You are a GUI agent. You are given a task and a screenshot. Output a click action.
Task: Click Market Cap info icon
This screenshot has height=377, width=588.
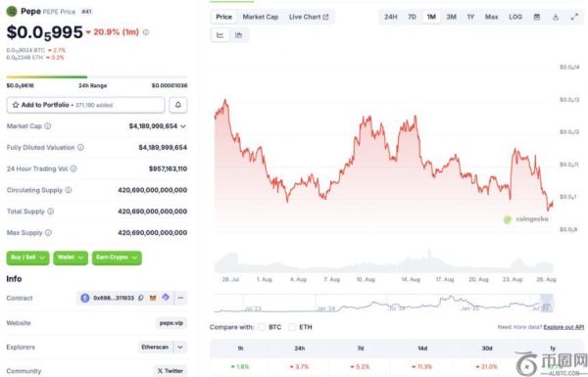(48, 126)
